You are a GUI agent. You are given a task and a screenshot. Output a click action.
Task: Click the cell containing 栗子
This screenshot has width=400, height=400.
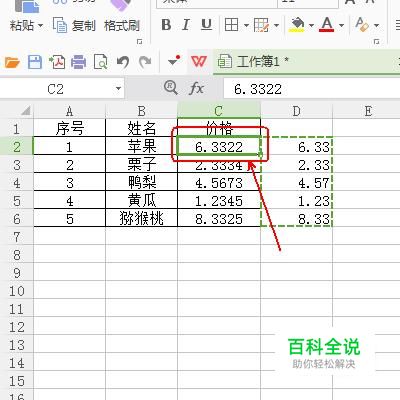(x=141, y=164)
